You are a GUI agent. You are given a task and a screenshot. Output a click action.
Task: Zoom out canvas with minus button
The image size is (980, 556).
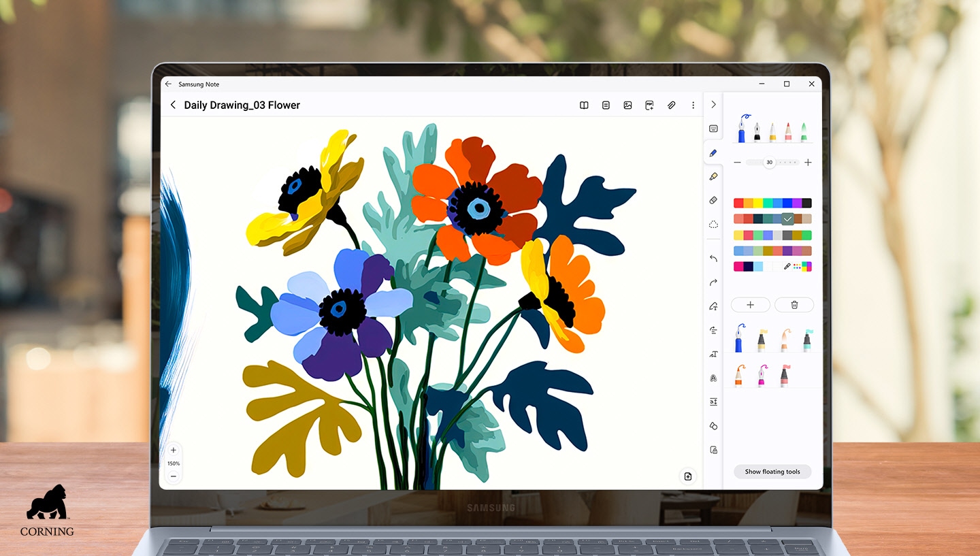click(x=174, y=476)
